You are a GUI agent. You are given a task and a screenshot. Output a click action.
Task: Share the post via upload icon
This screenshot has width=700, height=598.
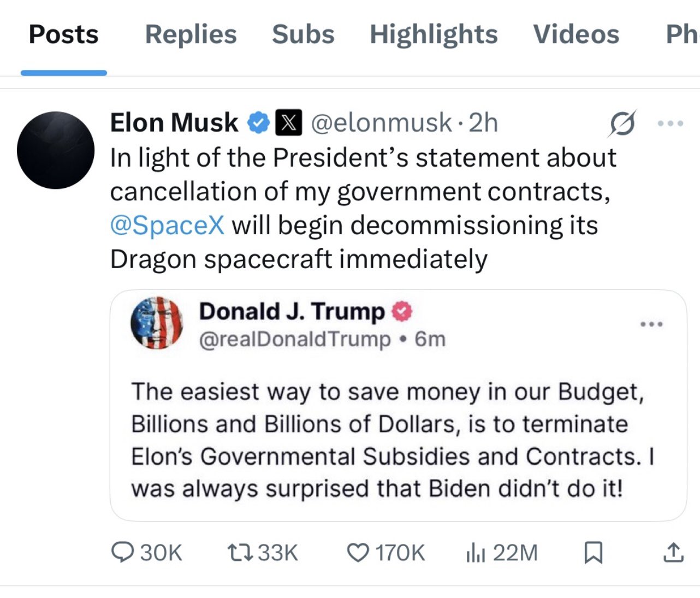pos(673,552)
